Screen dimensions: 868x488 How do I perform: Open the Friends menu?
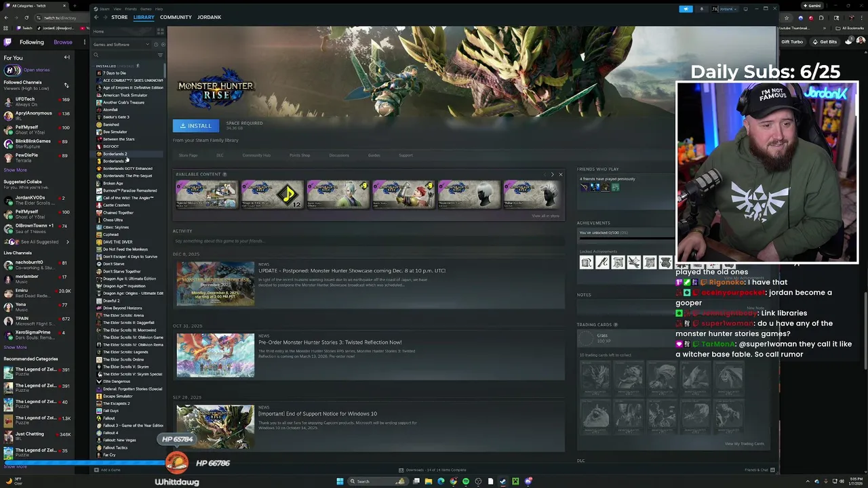coord(131,9)
